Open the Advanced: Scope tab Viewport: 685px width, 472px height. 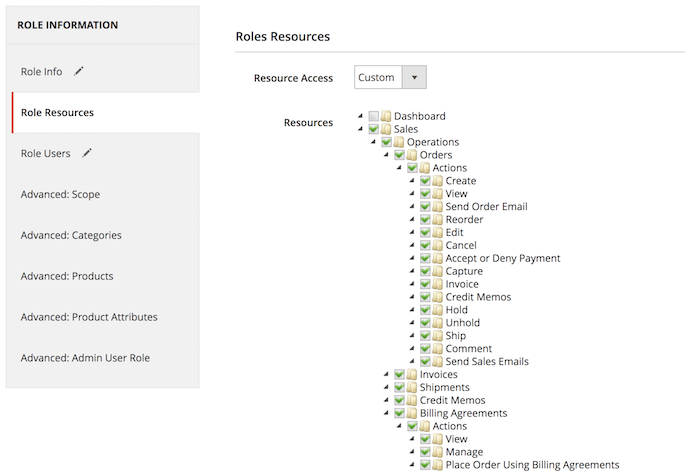[60, 194]
